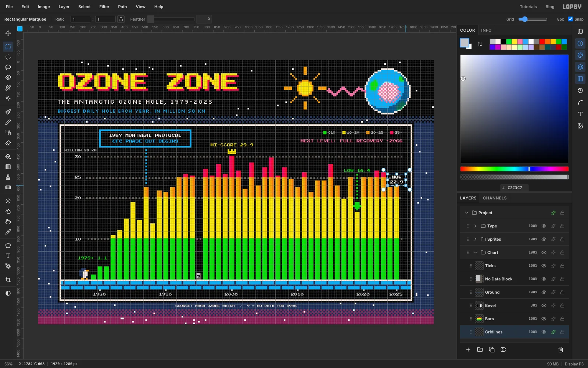Select the Gradient tool

tap(8, 167)
